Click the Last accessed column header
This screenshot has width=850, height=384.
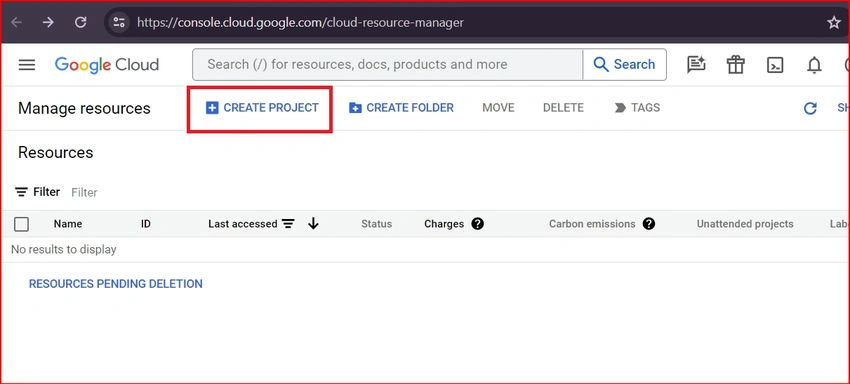(242, 224)
